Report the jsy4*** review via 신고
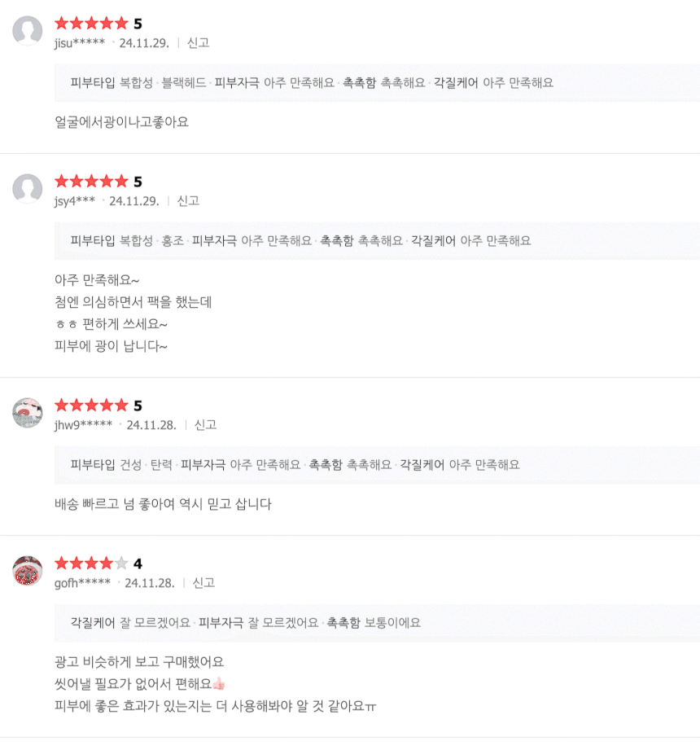This screenshot has height=750, width=700. [188, 201]
